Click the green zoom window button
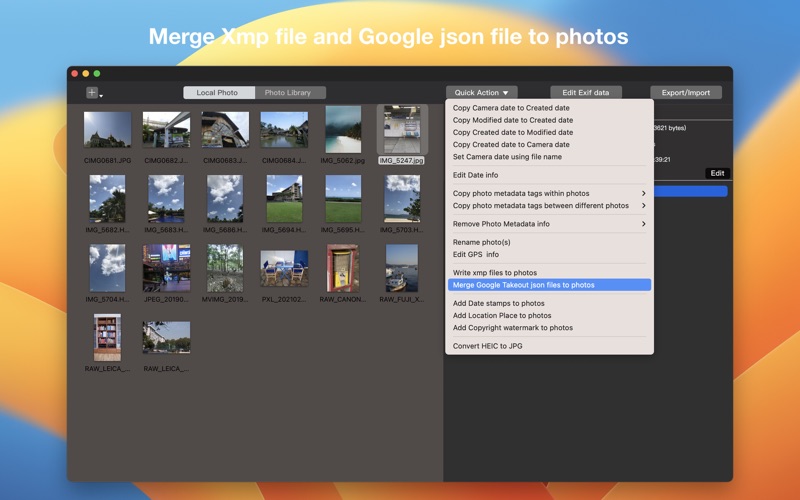 [97, 73]
